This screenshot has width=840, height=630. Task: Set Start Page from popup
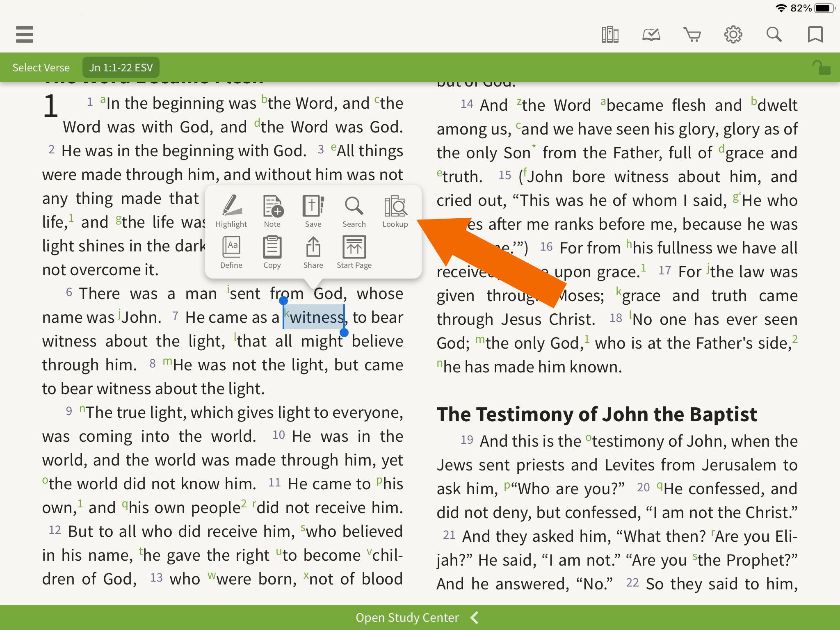pos(354,252)
